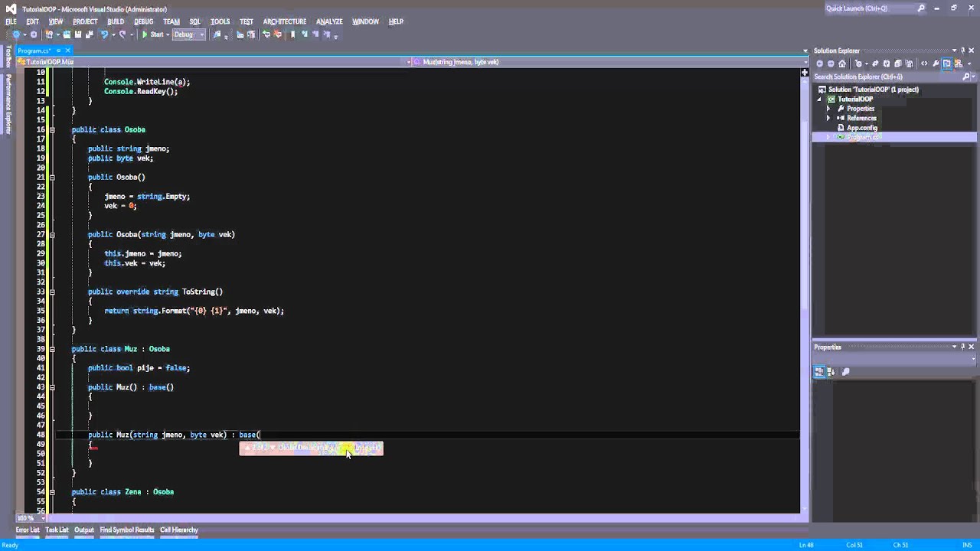Click the editor vertical scrollbar
Viewport: 980px width, 551px height.
coord(805,291)
